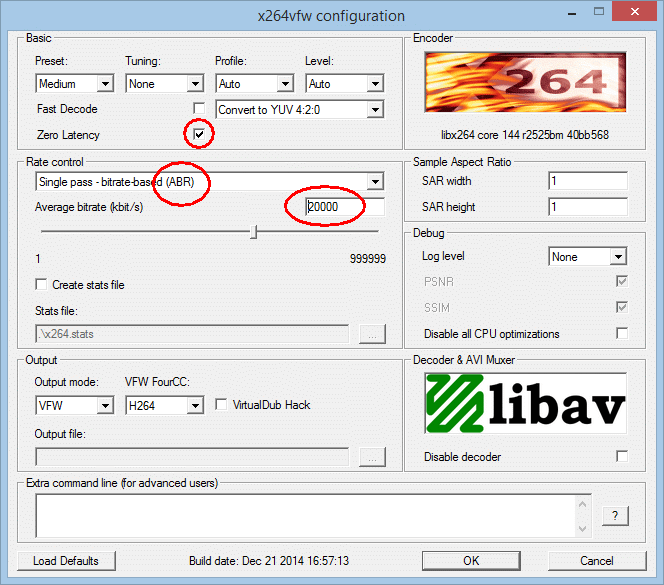Expand the Log level dropdown
664x585 pixels.
[x=587, y=257]
